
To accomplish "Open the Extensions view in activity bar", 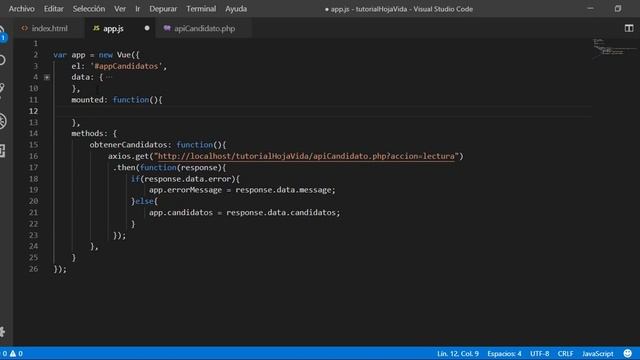I will (x=2, y=150).
